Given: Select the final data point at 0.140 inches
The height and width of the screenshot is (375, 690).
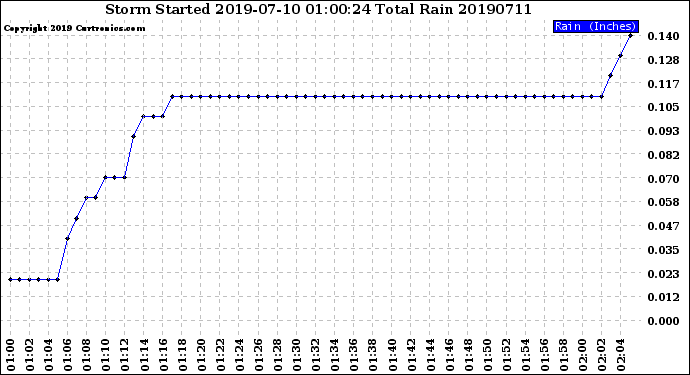Looking at the screenshot, I should click(630, 36).
